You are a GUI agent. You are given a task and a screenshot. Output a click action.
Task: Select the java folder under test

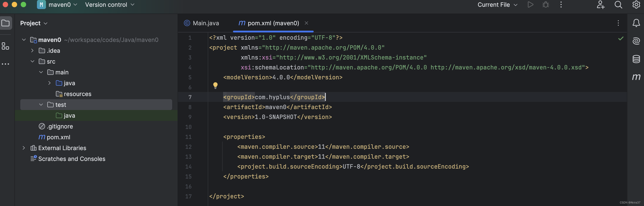point(66,115)
